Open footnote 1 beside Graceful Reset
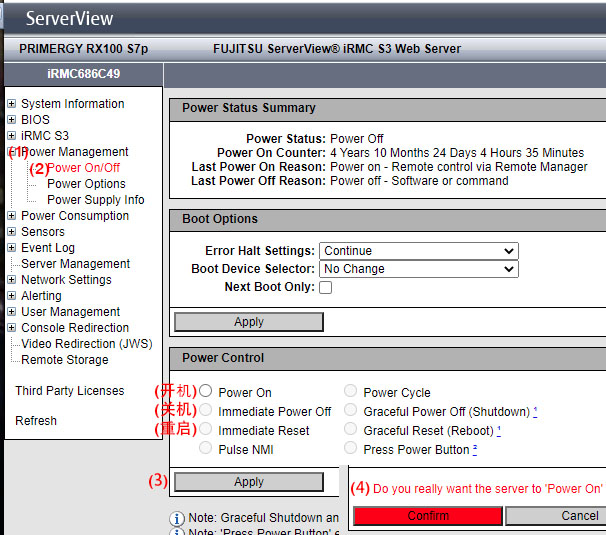This screenshot has height=535, width=606. coord(499,431)
